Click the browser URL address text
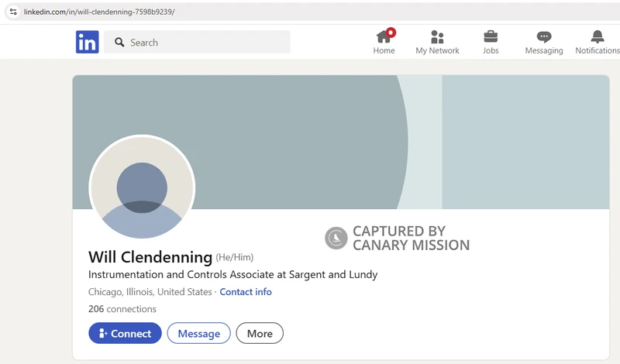620x364 pixels. [x=99, y=12]
